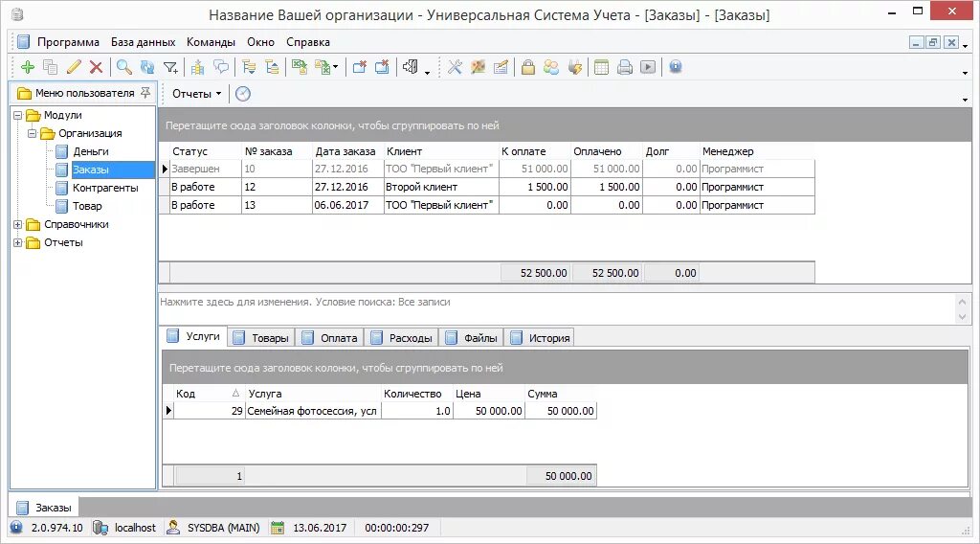Sort by the Клиент column header
This screenshot has height=544, width=980.
pyautogui.click(x=441, y=151)
